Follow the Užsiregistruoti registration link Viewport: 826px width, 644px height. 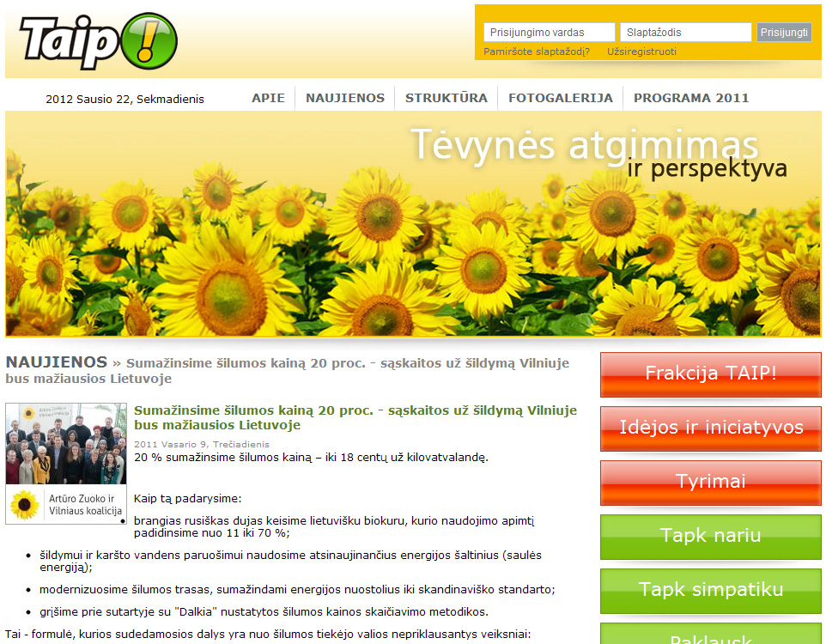(x=641, y=52)
